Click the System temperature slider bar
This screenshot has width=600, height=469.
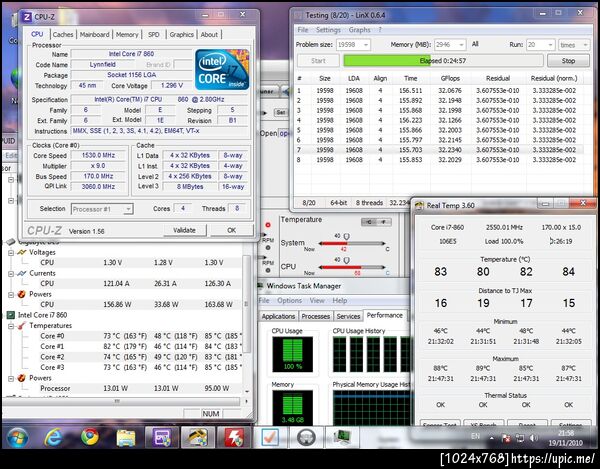point(352,243)
